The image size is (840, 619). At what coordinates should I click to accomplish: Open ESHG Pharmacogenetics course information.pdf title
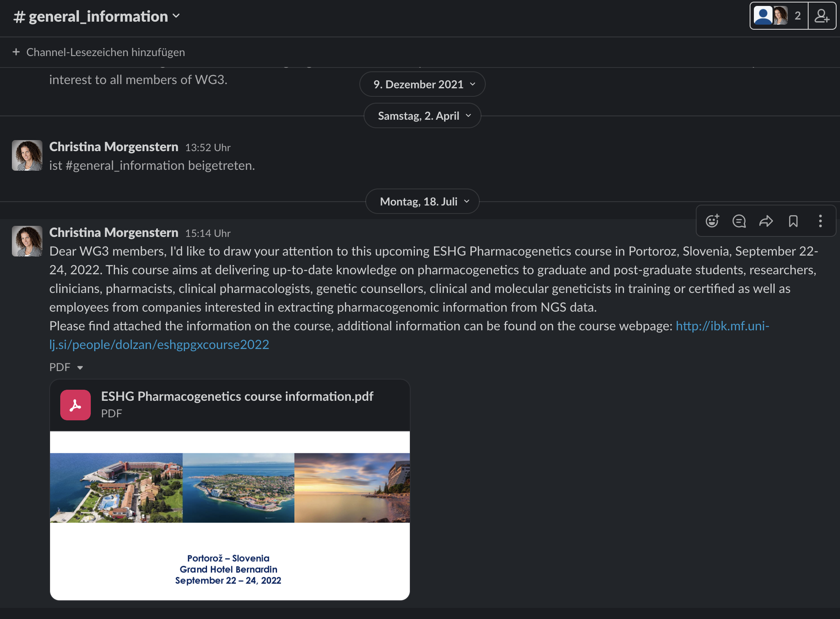(237, 396)
